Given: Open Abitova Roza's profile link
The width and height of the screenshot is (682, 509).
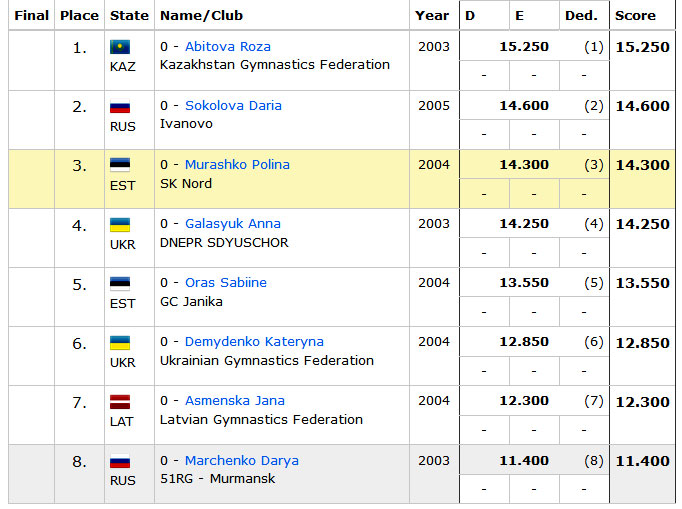Looking at the screenshot, I should tap(228, 47).
